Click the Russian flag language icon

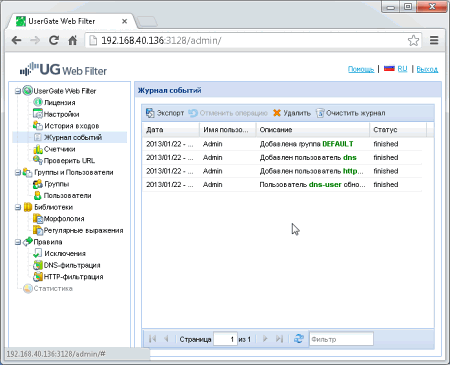click(x=389, y=68)
